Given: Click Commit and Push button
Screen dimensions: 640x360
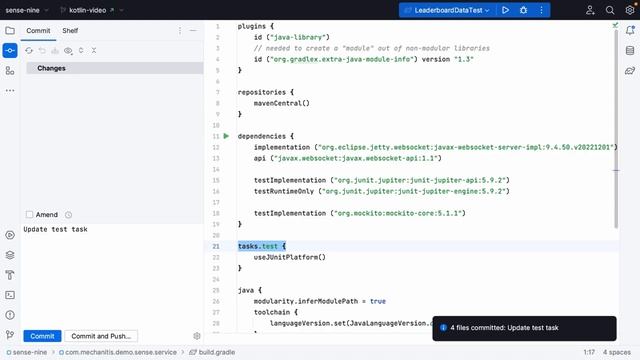Looking at the screenshot, I should 101,336.
